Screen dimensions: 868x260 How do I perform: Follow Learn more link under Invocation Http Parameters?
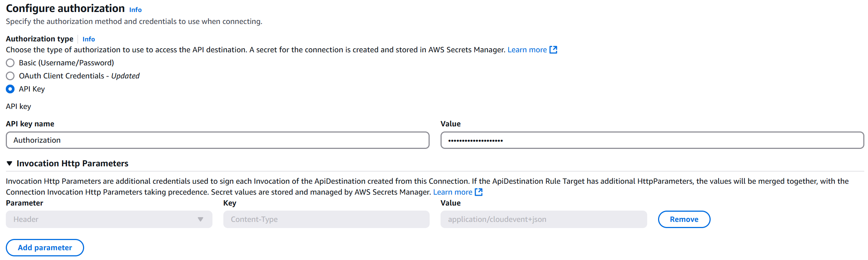coord(452,192)
